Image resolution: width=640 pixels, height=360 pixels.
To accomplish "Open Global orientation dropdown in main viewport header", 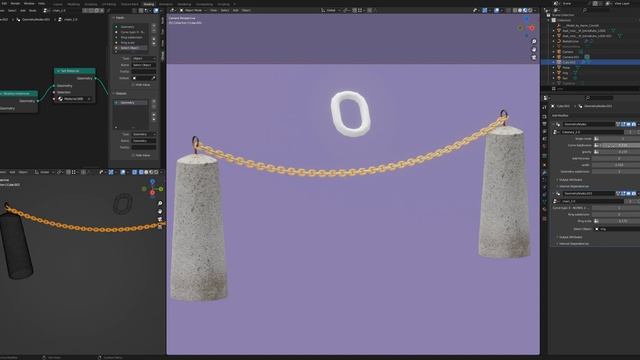I will tap(331, 10).
